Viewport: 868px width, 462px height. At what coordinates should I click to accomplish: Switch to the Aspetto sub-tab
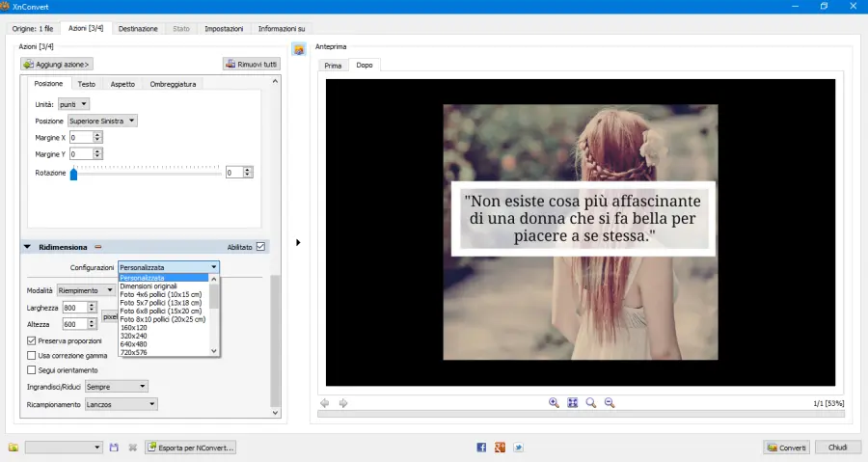pyautogui.click(x=122, y=84)
